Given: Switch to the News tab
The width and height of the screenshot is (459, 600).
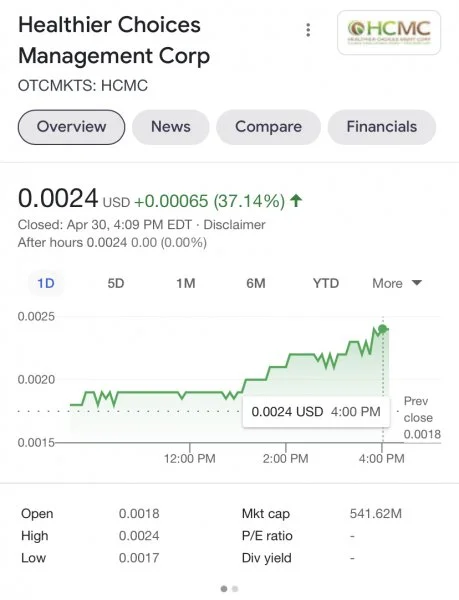Looking at the screenshot, I should [171, 127].
